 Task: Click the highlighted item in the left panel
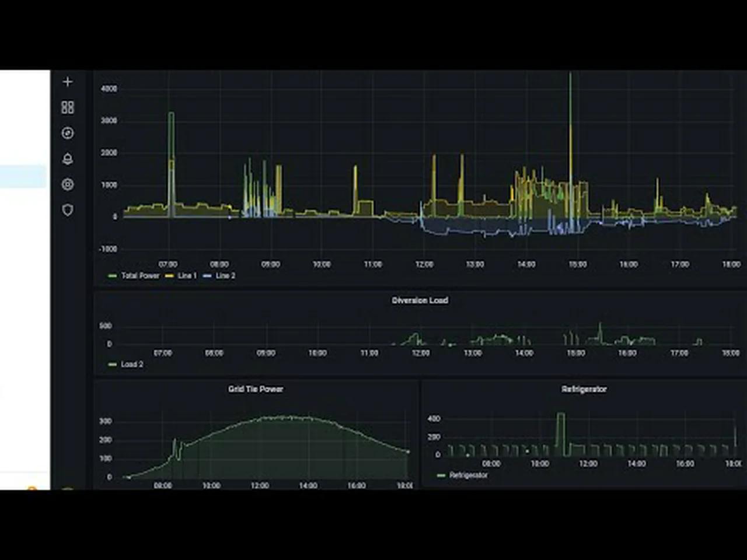tap(23, 175)
